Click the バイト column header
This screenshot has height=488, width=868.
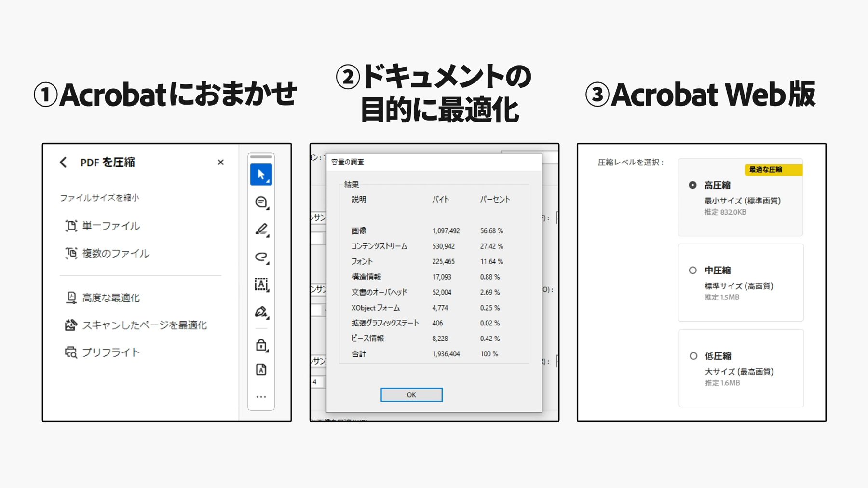(441, 199)
